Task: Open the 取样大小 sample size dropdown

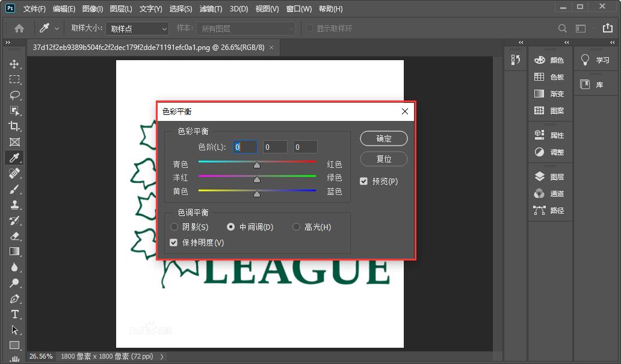Action: click(137, 28)
